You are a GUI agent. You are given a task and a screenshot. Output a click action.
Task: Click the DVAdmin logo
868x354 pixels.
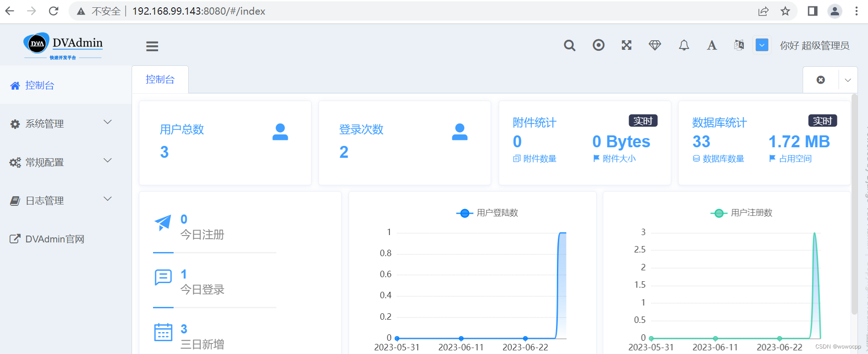[x=63, y=46]
